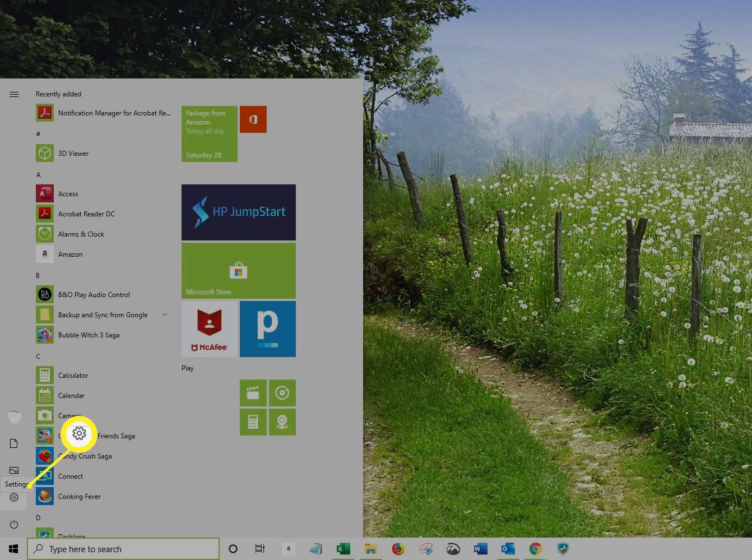Jump to letter C section header
Image resolution: width=752 pixels, height=560 pixels.
pyautogui.click(x=38, y=357)
